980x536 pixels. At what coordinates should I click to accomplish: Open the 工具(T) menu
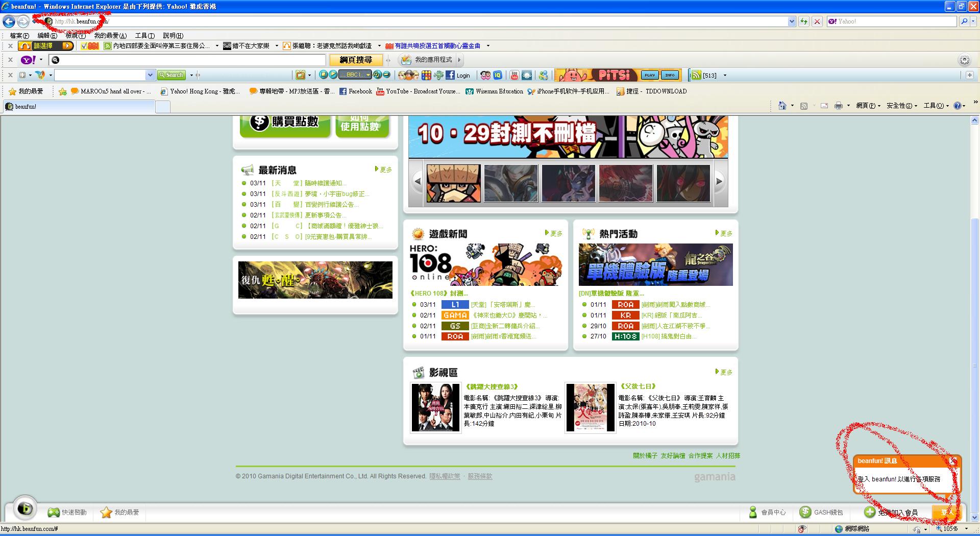[144, 35]
